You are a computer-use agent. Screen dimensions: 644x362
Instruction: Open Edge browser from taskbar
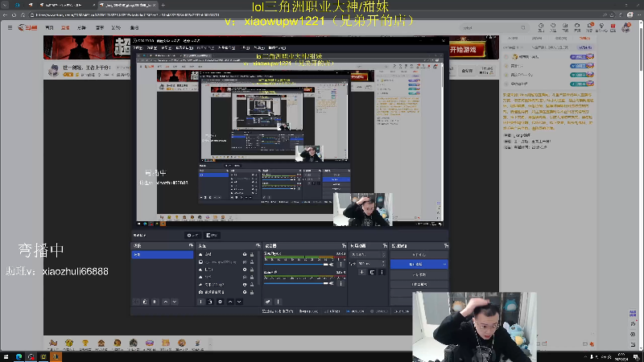(19, 356)
